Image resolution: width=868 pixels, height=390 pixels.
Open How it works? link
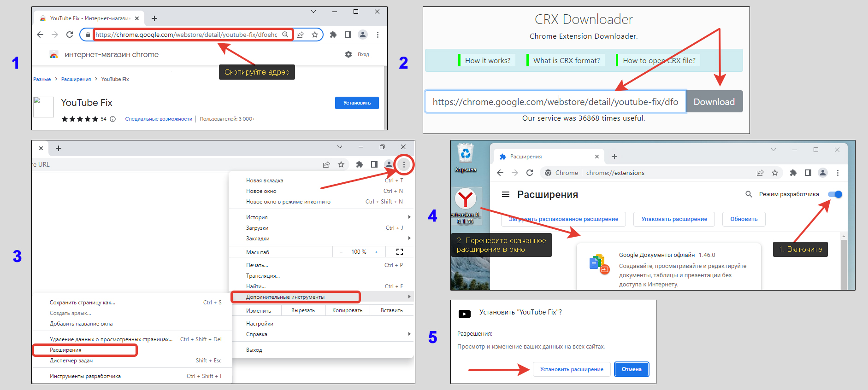(487, 60)
